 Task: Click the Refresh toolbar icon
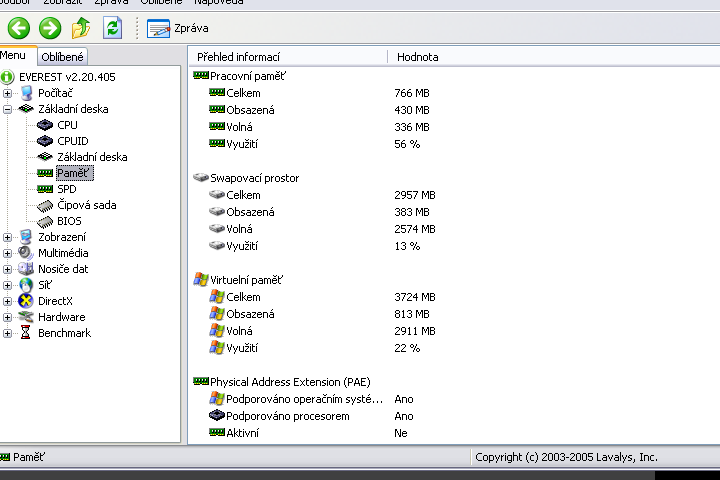tap(113, 28)
